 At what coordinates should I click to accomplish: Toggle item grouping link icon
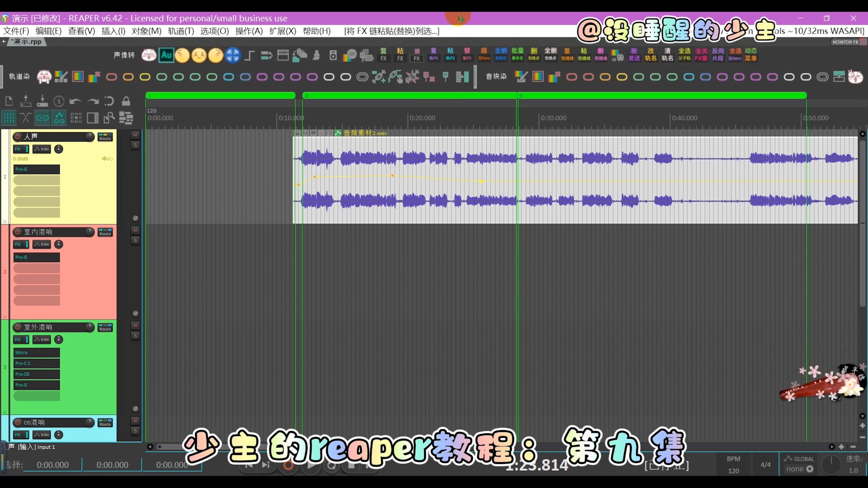pyautogui.click(x=42, y=118)
